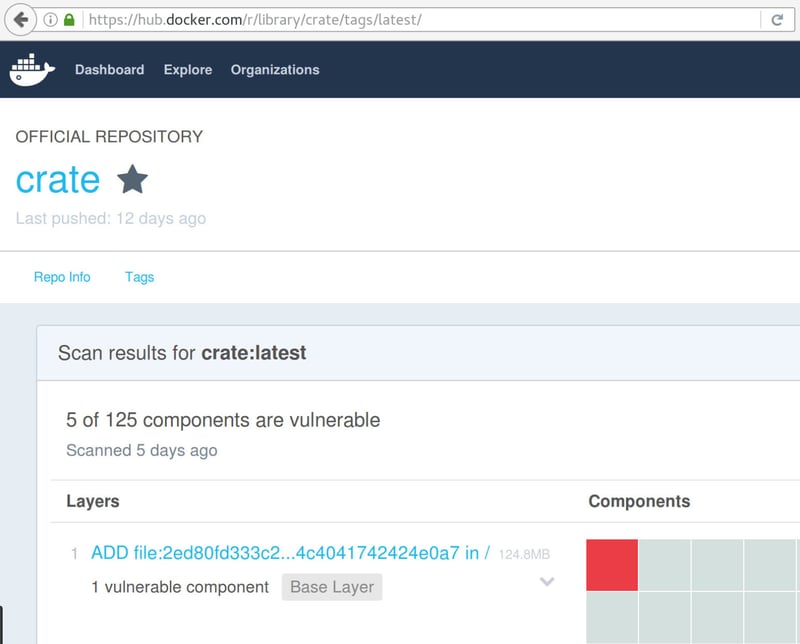Click the 'OFFICIAL REPOSITORY' label
This screenshot has width=800, height=644.
[109, 136]
